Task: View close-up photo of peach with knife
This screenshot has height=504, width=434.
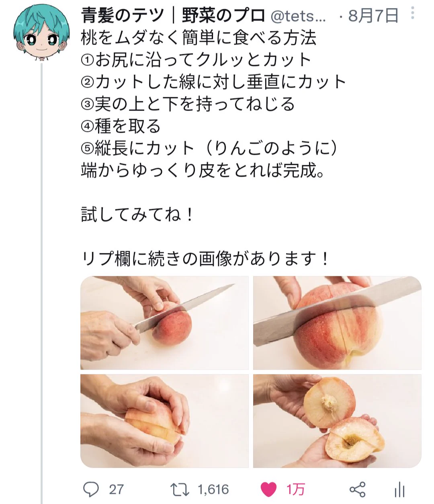Action: 337,323
